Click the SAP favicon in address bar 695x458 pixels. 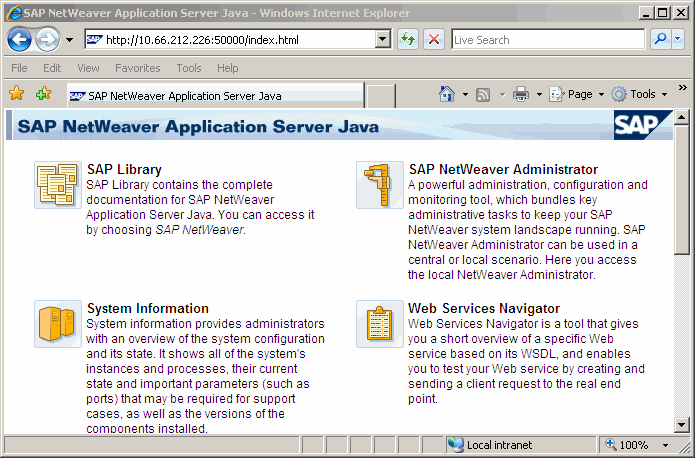click(x=94, y=39)
